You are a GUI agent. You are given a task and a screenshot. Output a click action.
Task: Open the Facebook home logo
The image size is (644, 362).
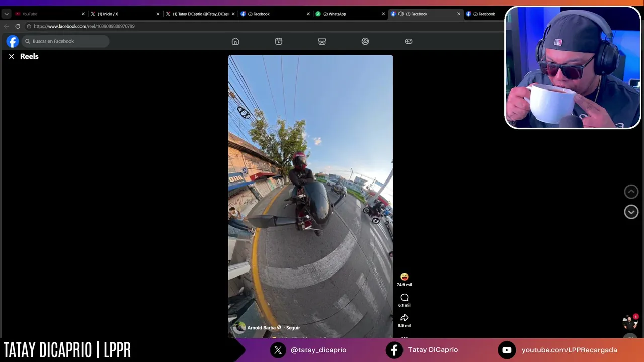(13, 41)
